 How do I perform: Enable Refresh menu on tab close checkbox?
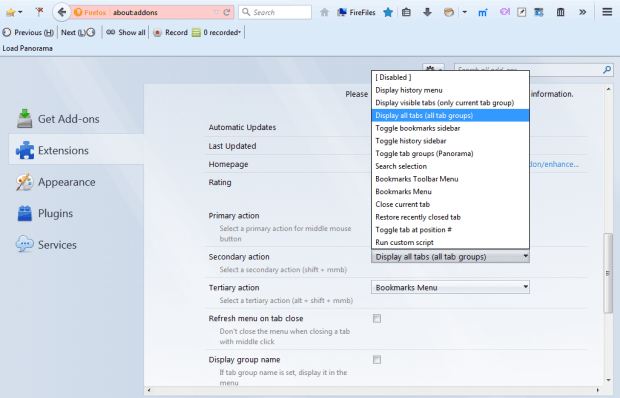[x=377, y=318]
